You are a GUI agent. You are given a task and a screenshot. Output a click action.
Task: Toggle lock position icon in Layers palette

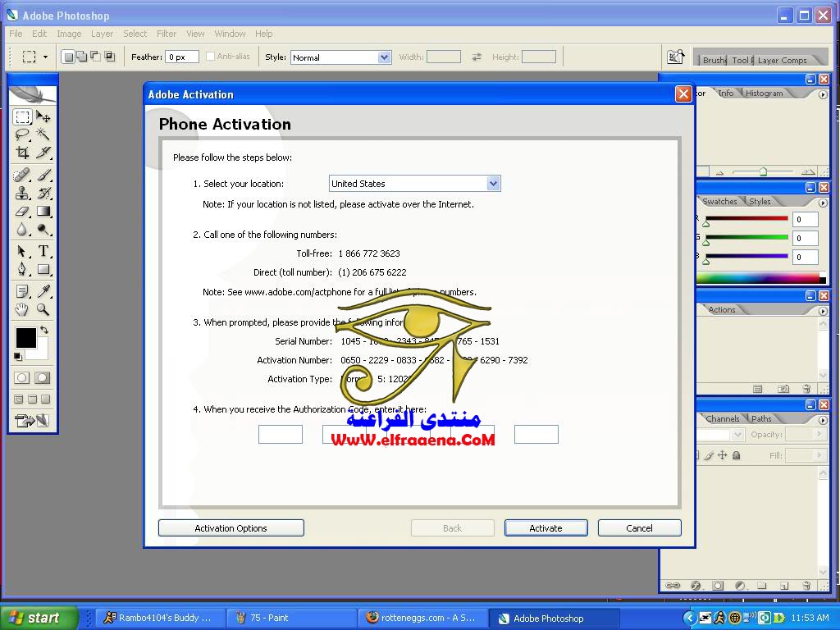pos(723,455)
